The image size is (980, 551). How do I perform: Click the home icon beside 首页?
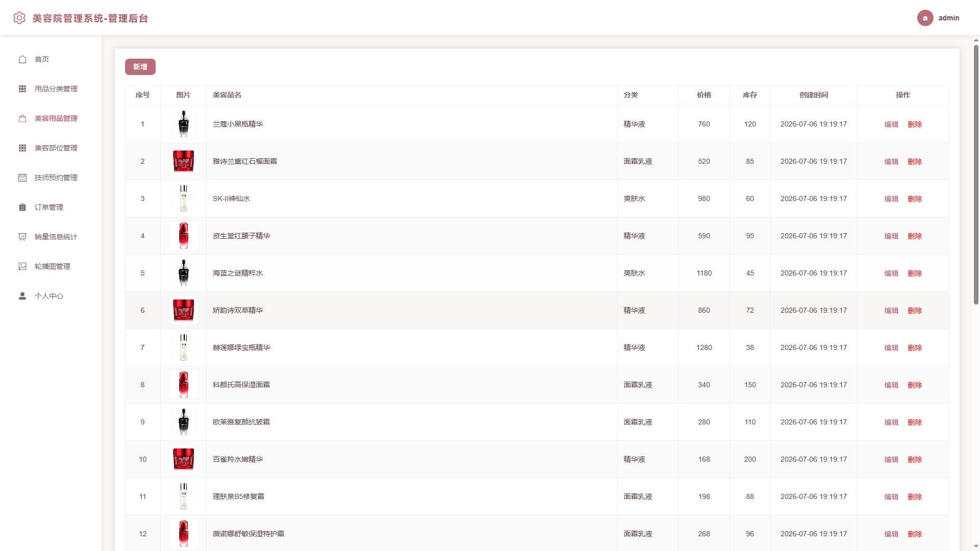click(x=22, y=59)
